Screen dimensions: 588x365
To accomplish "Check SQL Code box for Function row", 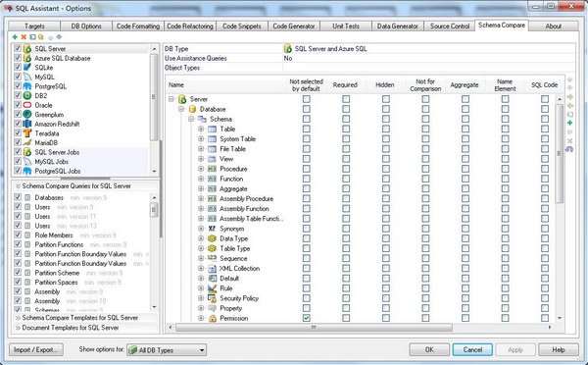I will [x=545, y=179].
